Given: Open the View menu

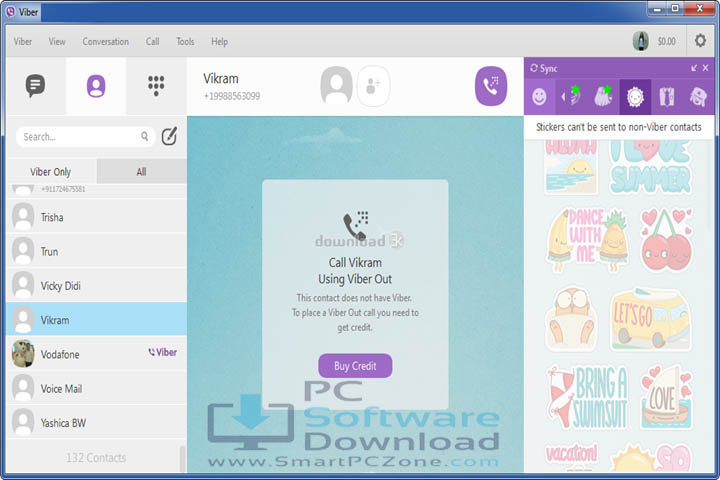Looking at the screenshot, I should tap(57, 41).
